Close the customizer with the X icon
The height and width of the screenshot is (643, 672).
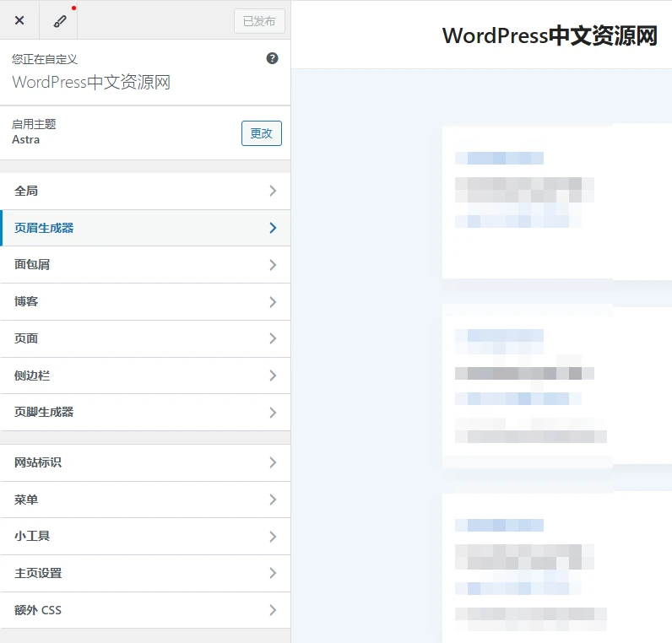pyautogui.click(x=19, y=20)
